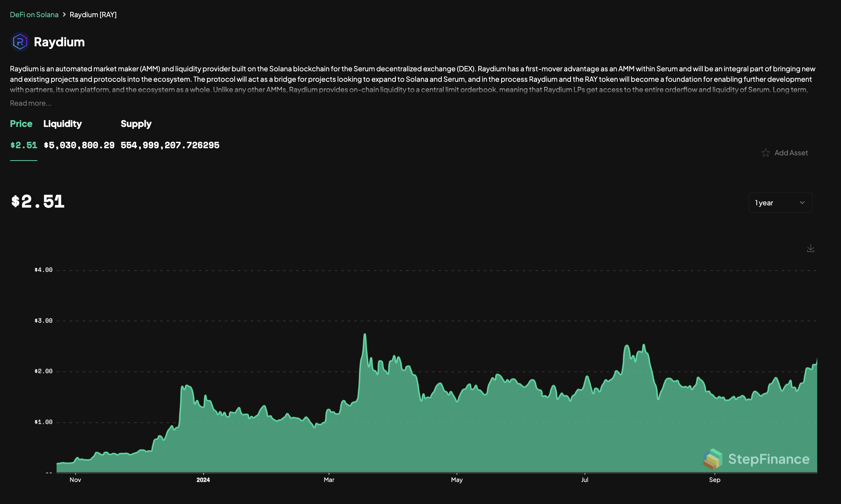
Task: Click the Raydium hexagon logo icon
Action: [20, 42]
